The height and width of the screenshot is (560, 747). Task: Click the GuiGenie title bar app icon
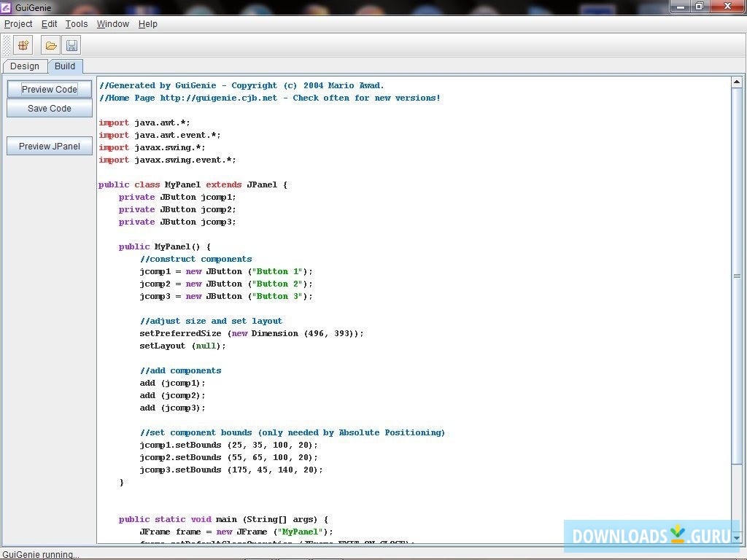[x=6, y=7]
